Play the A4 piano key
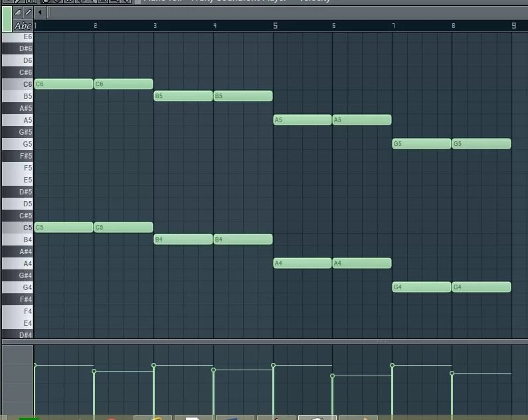Screen dimensions: 528x420 click(17, 263)
